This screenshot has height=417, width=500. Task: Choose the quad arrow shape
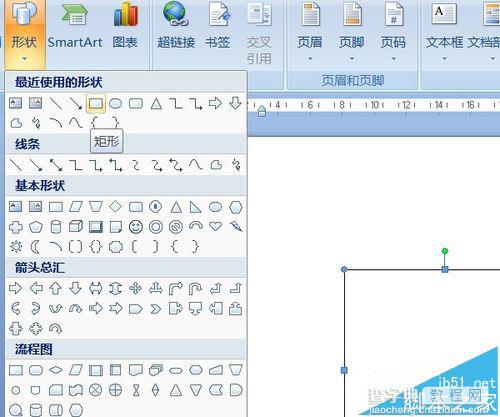135,288
